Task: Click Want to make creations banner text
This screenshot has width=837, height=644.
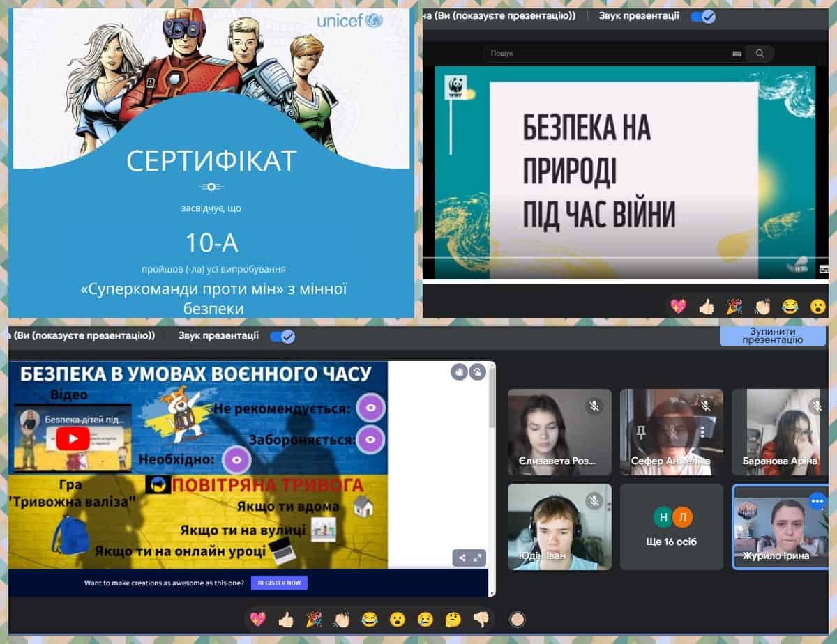Action: (x=164, y=583)
